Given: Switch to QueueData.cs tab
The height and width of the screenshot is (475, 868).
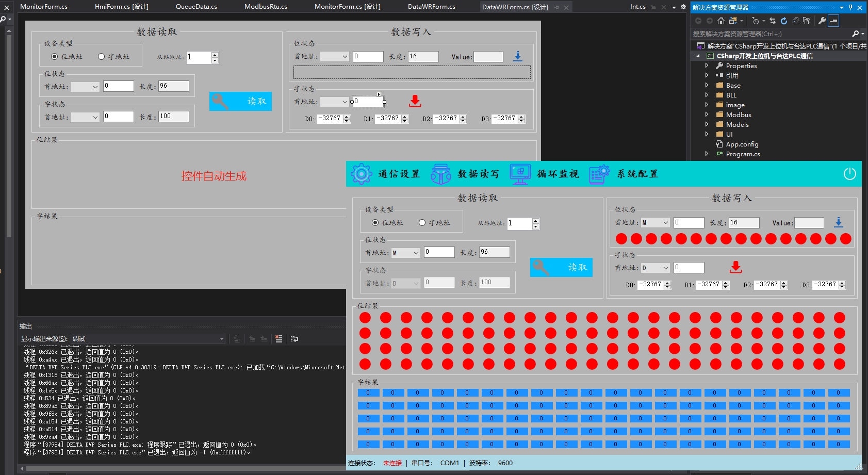Looking at the screenshot, I should pos(196,7).
